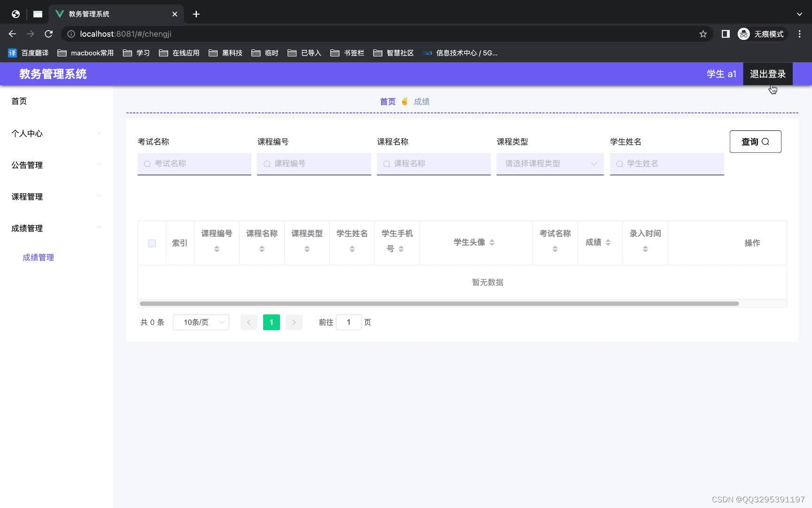The width and height of the screenshot is (812, 508).
Task: Go to previous page in pagination
Action: coord(249,322)
